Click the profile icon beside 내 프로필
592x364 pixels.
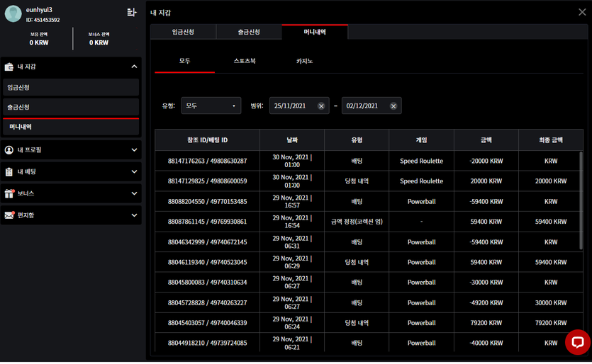9,150
